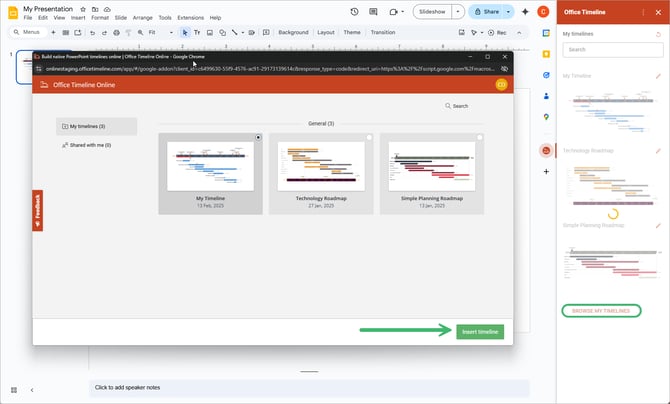The height and width of the screenshot is (404, 670).
Task: Click the Google Slides home logo
Action: pos(13,12)
